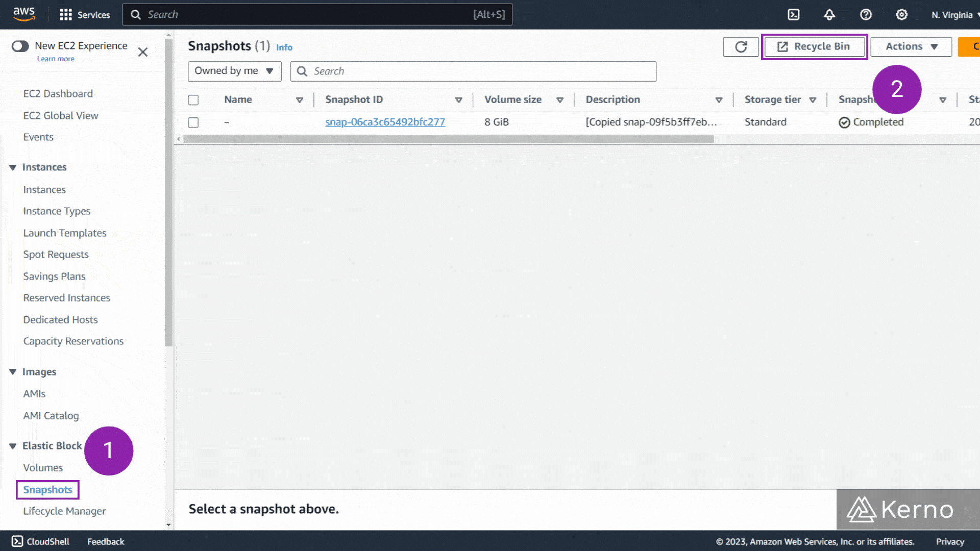Open Capacity Reservations
Screen dimensions: 980x551
(73, 341)
